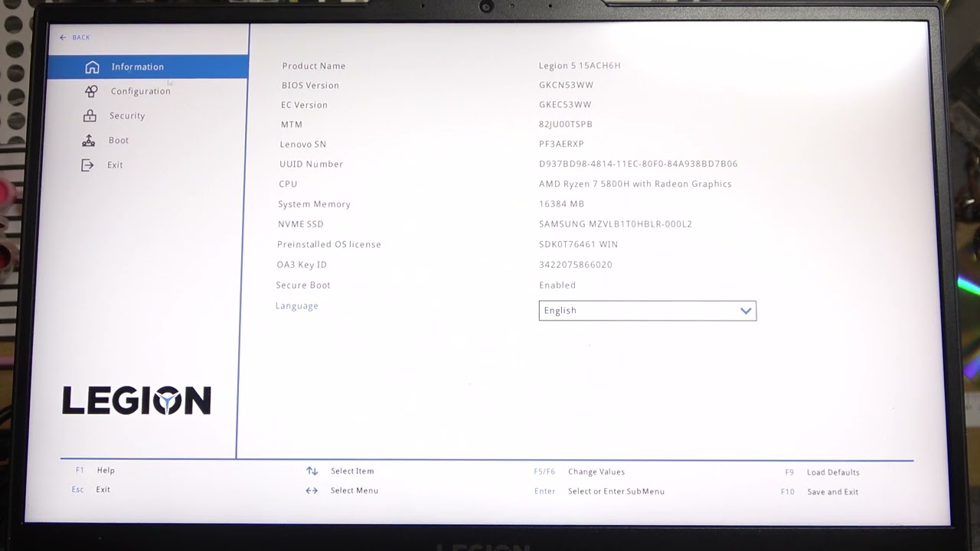Click the Lenovo SN label

point(303,144)
